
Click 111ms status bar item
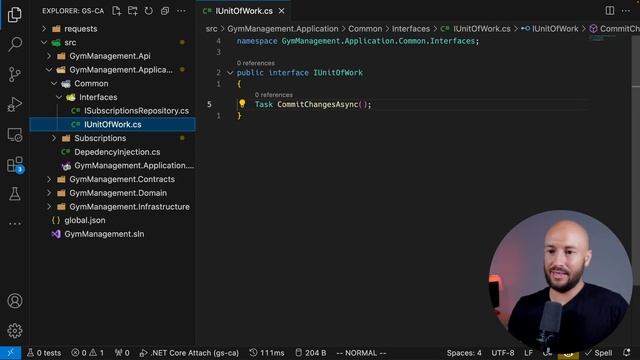267,353
